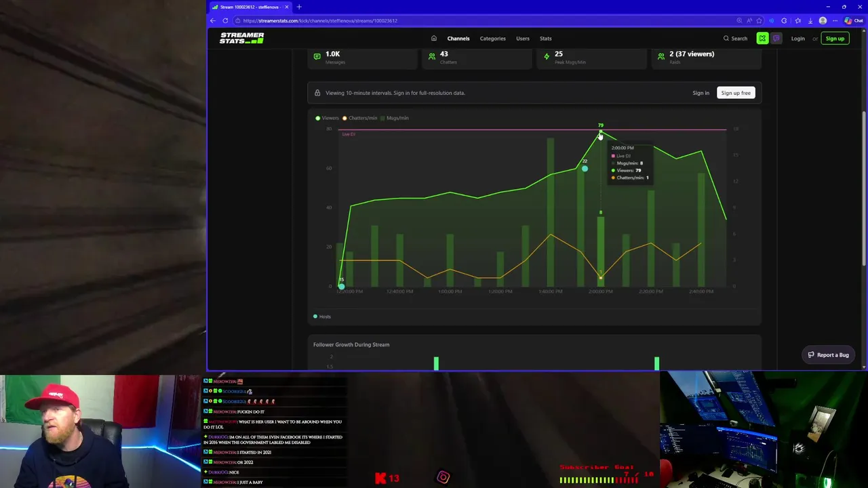The width and height of the screenshot is (868, 488).
Task: Reload the page with the refresh icon
Action: pyautogui.click(x=225, y=20)
